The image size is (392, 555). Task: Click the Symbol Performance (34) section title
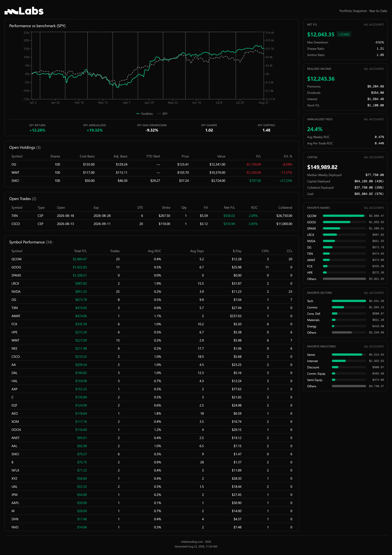click(x=31, y=242)
